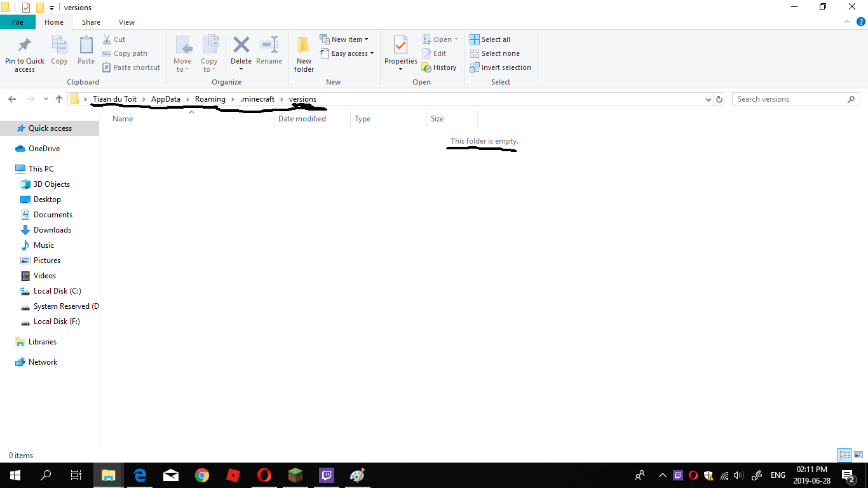The width and height of the screenshot is (868, 488).
Task: Go up one folder level
Action: pyautogui.click(x=59, y=99)
